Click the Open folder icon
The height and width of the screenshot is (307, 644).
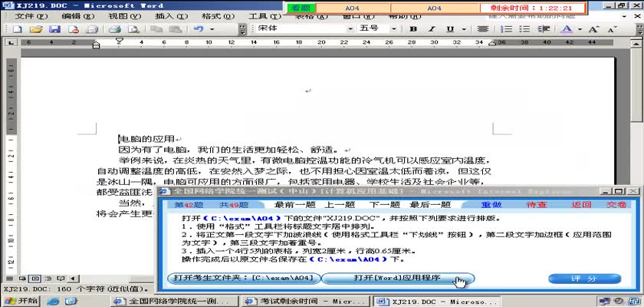[x=36, y=29]
